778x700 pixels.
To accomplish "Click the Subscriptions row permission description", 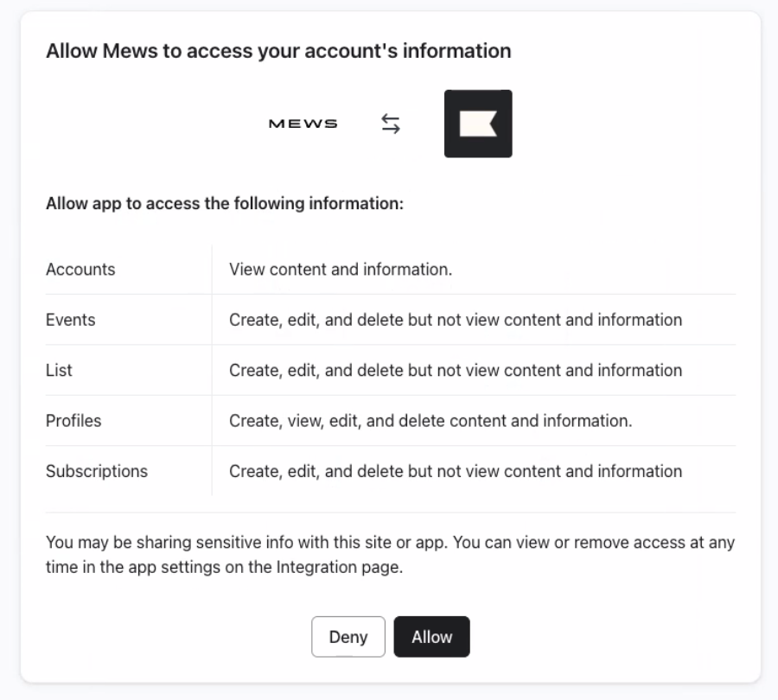I will 455,471.
